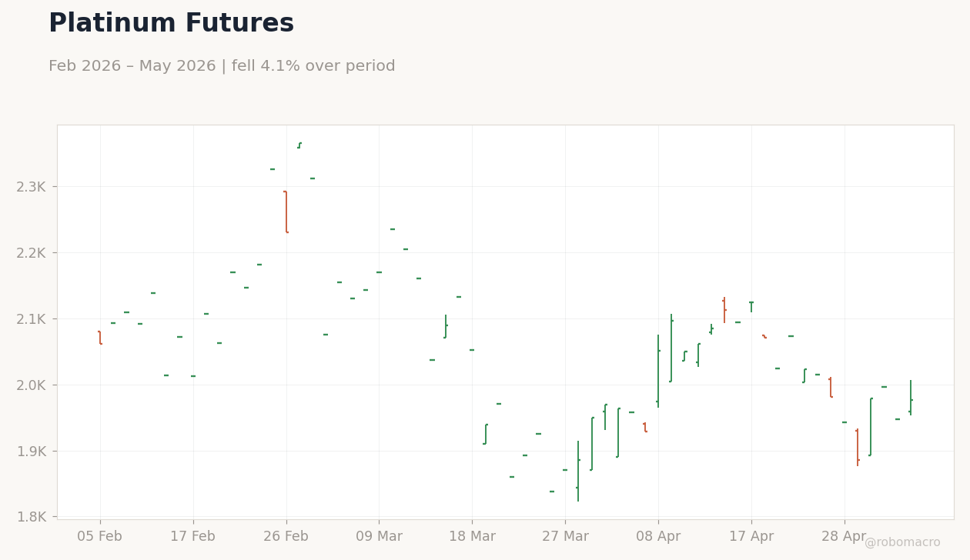Click the 17 Apr x-axis date label
The image size is (970, 560).
[x=751, y=537]
